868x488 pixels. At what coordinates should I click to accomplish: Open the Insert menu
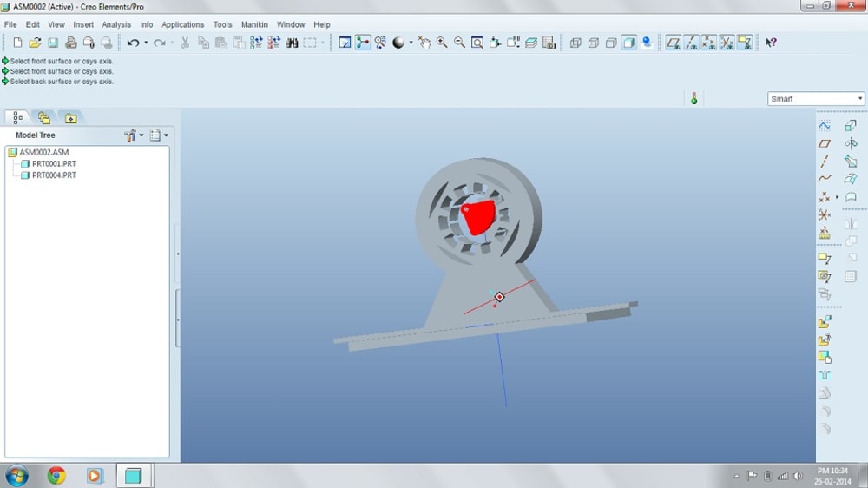(83, 24)
